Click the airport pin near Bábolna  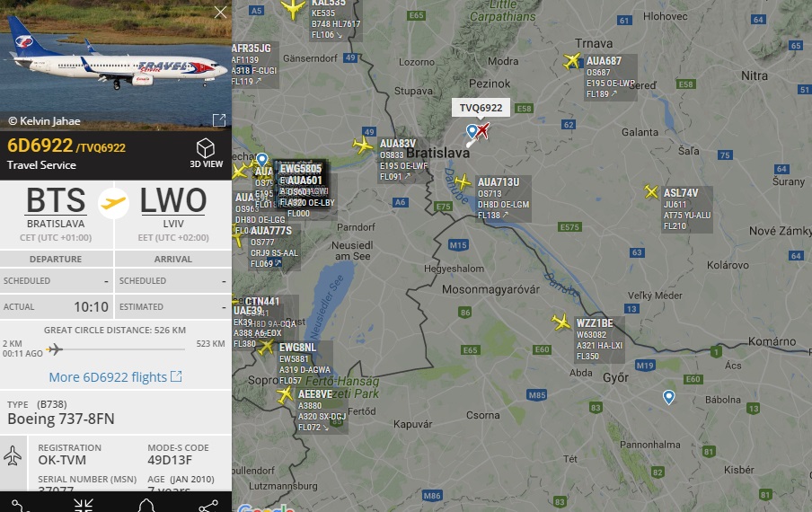[668, 397]
